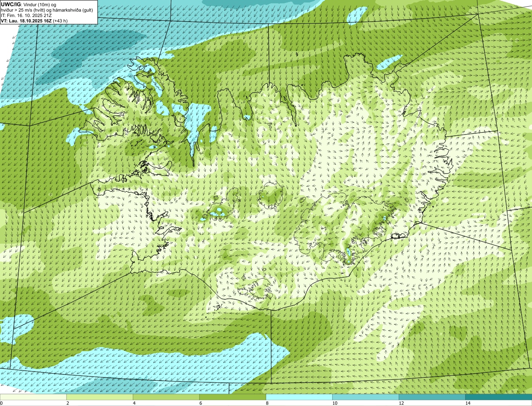Click the '10' scale label
532x406 pixels.
[x=335, y=403]
